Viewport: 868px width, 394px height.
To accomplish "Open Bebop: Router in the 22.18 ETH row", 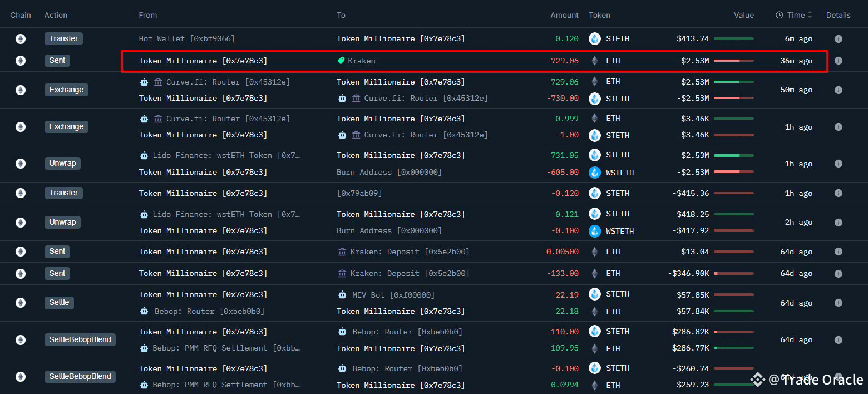I will click(210, 312).
